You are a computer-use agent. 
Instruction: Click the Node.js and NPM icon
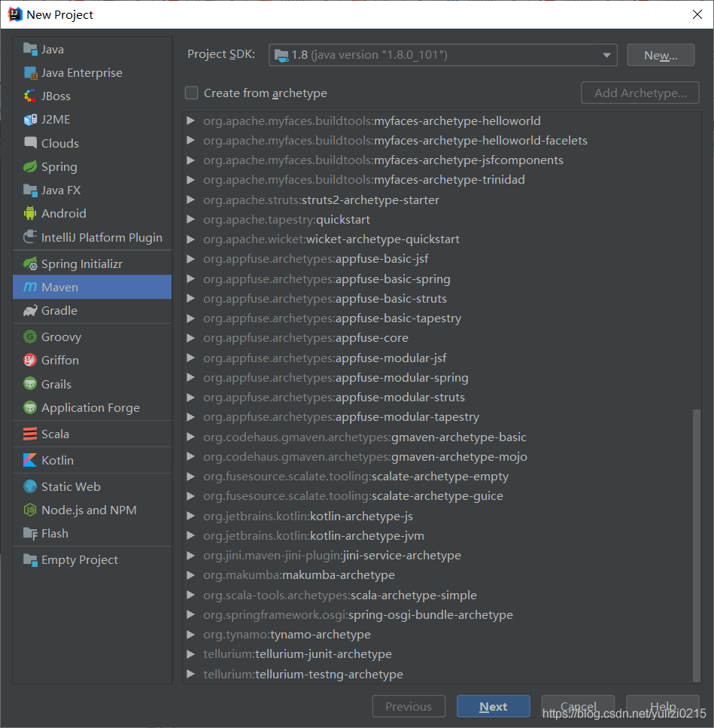pos(31,510)
